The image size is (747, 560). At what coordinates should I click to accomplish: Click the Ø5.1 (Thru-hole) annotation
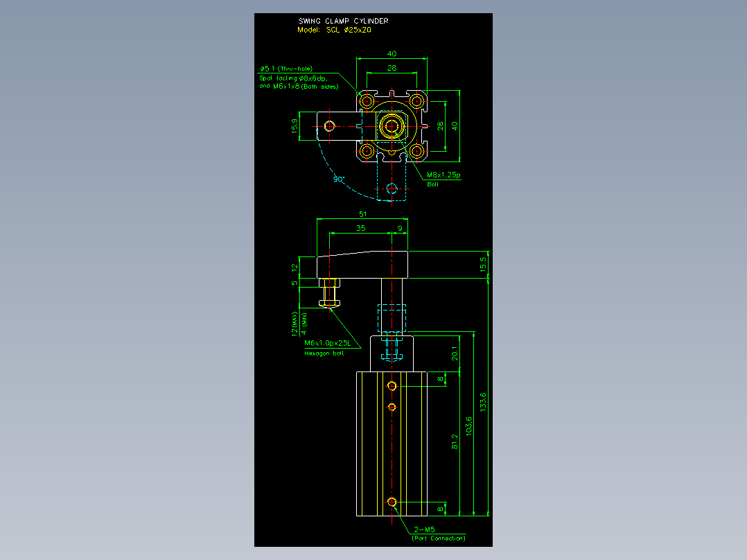286,69
